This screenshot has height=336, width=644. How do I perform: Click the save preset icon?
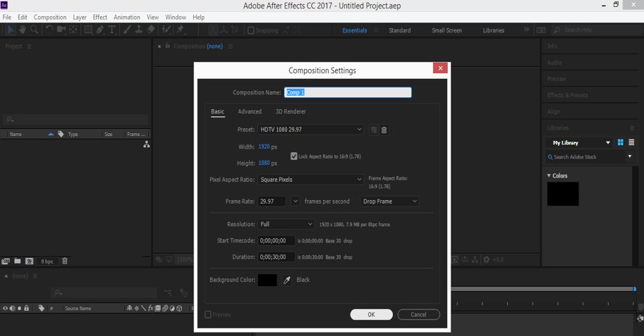click(374, 130)
